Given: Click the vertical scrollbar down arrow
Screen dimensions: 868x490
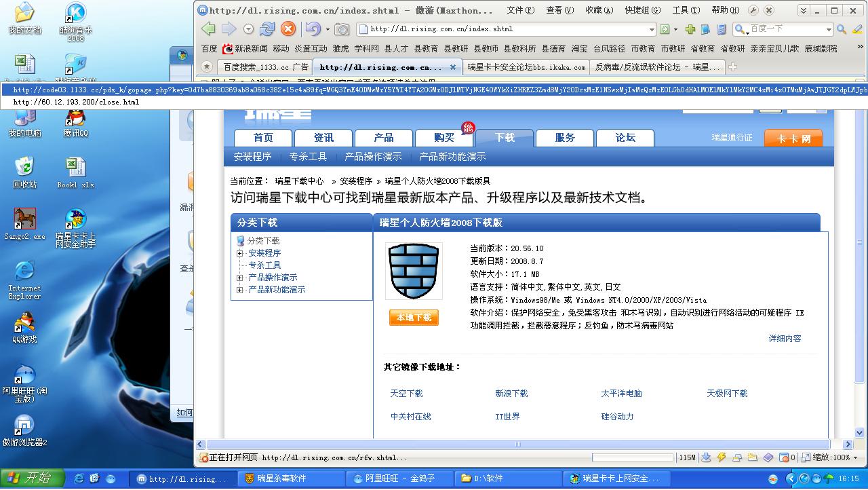Looking at the screenshot, I should [860, 433].
